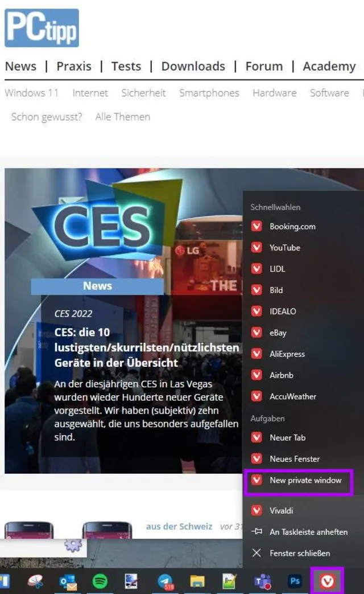Click the settings gear icon
Viewport: 364px width, 594px height.
point(73,545)
